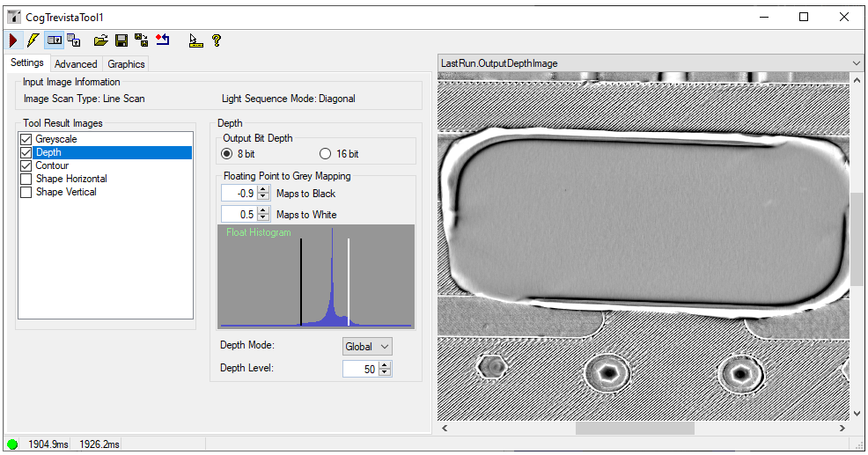Switch to the Advanced tab
Image resolution: width=868 pixels, height=455 pixels.
point(76,64)
